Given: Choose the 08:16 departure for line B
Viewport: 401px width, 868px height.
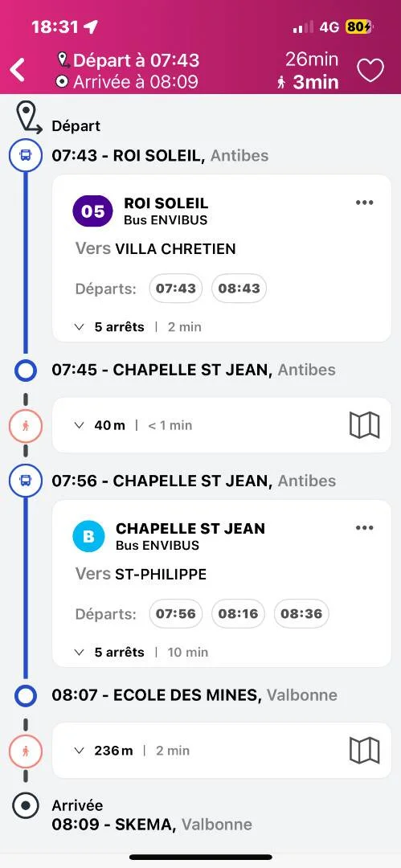Looking at the screenshot, I should pyautogui.click(x=238, y=614).
